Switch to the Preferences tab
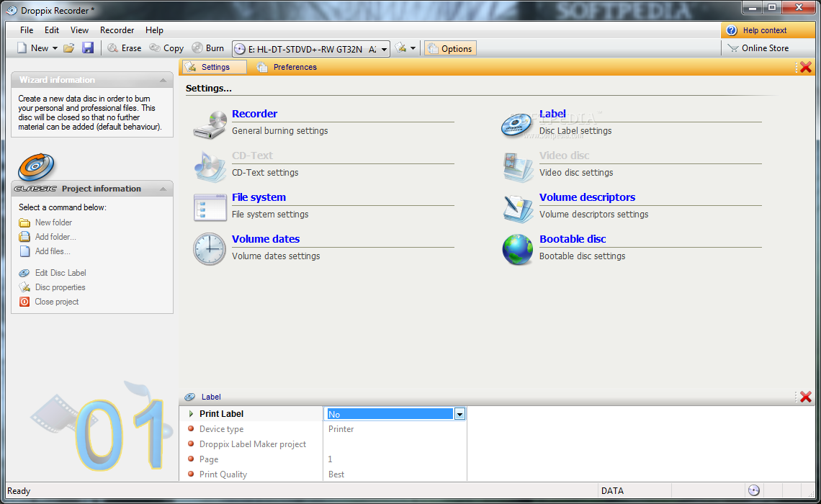This screenshot has height=504, width=821. pyautogui.click(x=287, y=67)
